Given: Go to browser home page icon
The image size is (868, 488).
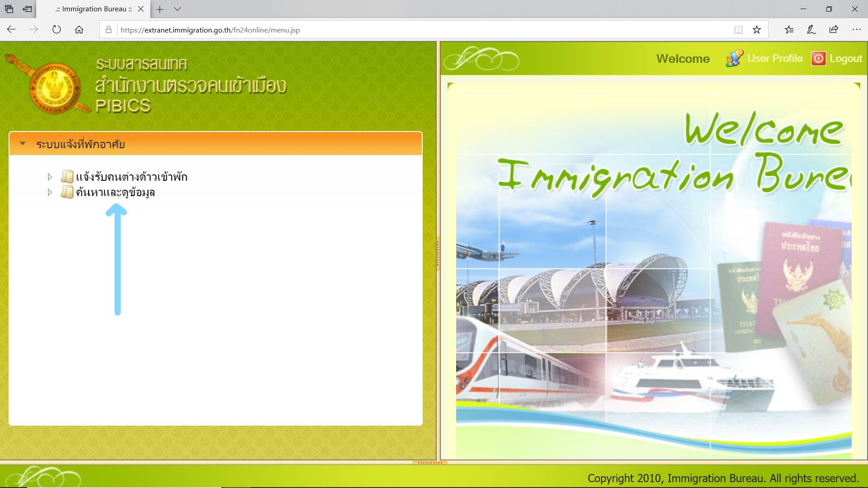Looking at the screenshot, I should point(79,30).
